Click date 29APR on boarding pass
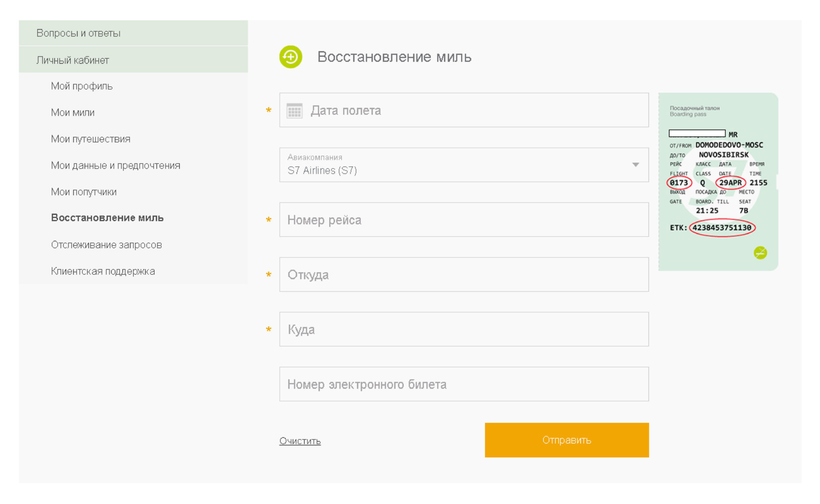Screen dimensions: 820x504 [730, 183]
